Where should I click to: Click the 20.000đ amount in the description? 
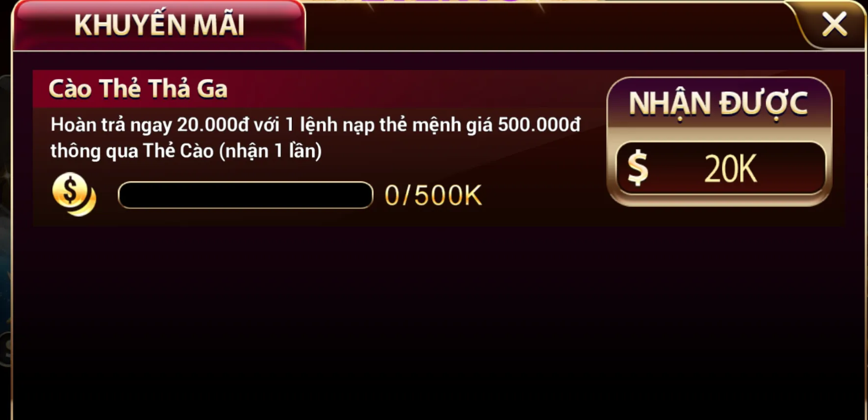213,125
